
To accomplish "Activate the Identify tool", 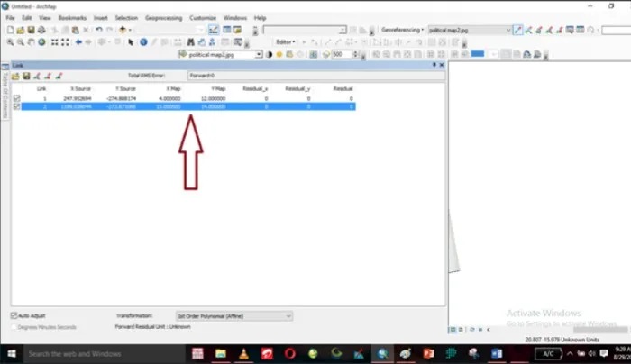I will click(143, 42).
